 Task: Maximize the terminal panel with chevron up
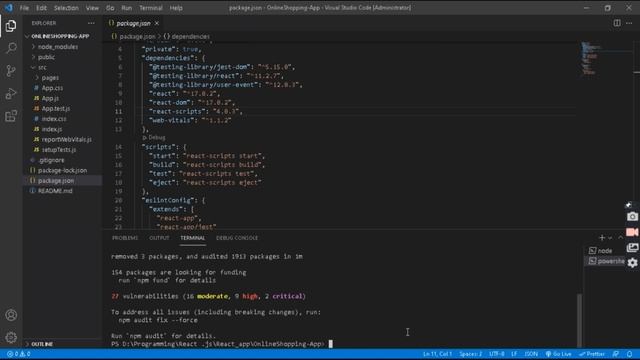[x=620, y=238]
